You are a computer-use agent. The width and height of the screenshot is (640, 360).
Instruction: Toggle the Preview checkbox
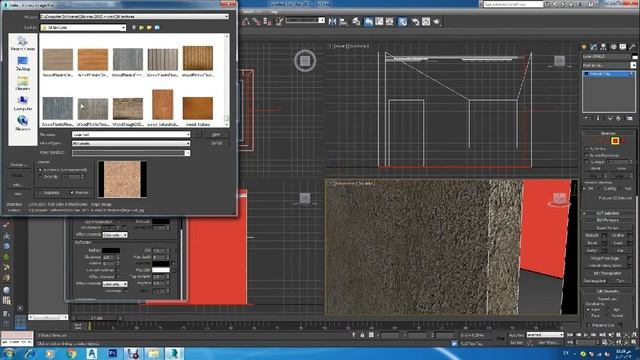[72, 193]
